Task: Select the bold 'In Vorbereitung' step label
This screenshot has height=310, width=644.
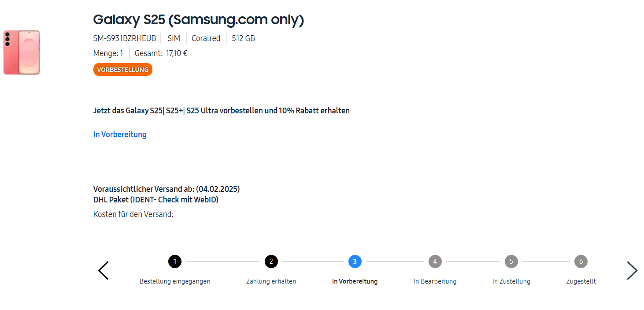Action: click(355, 281)
